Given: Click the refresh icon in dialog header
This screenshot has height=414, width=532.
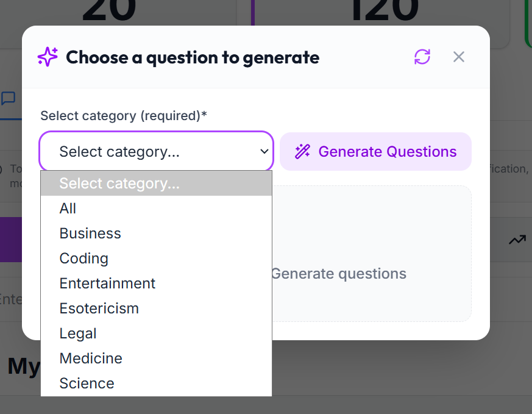Looking at the screenshot, I should tap(422, 57).
